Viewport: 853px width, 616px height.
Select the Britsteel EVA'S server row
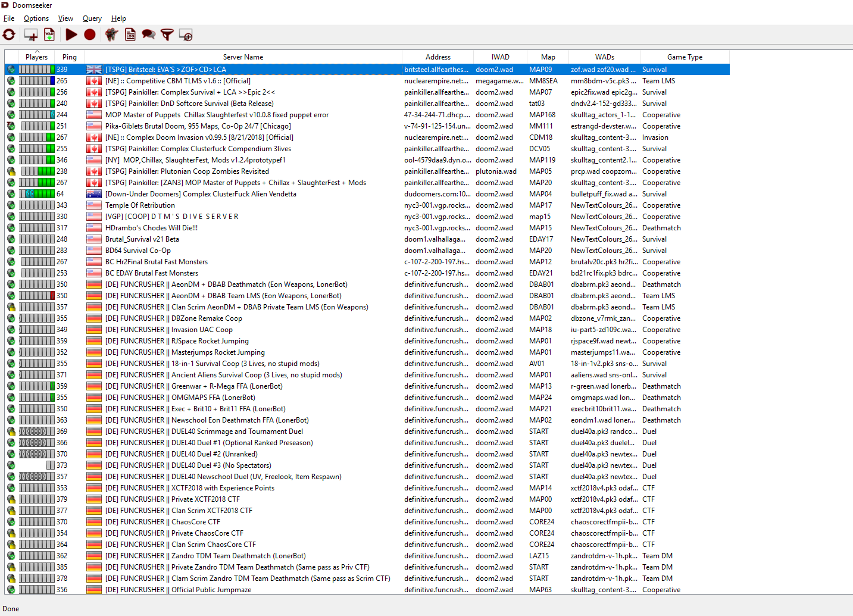(367, 70)
